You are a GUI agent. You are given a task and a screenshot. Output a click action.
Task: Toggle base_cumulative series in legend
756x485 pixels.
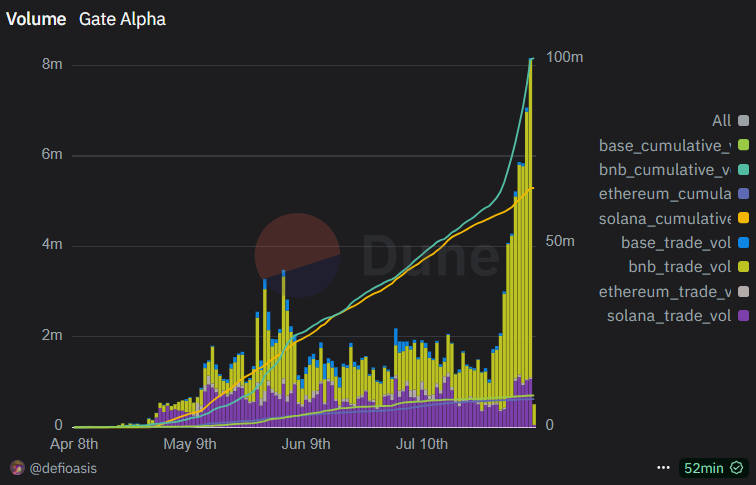point(674,145)
